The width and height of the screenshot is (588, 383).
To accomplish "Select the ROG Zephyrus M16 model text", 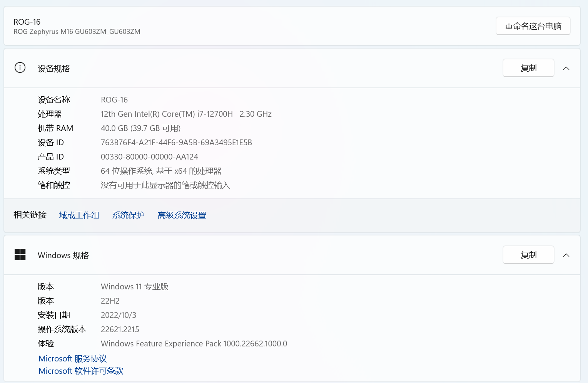I will [x=77, y=32].
